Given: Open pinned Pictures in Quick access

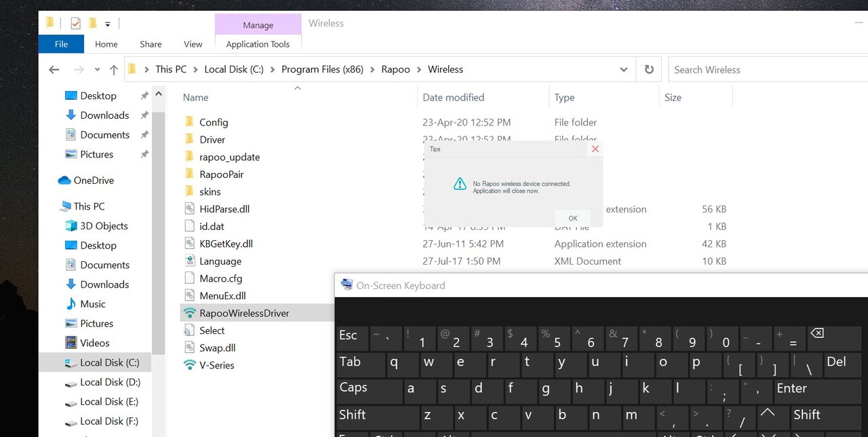Looking at the screenshot, I should click(x=96, y=154).
